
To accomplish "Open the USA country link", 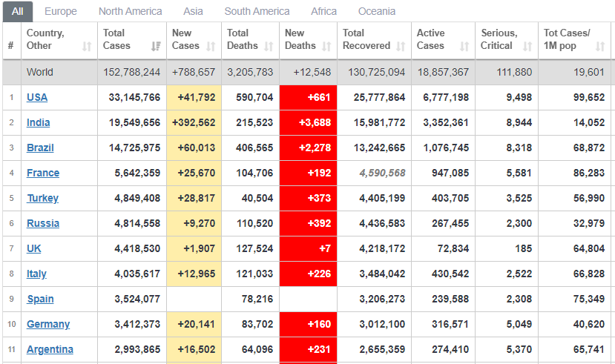I will pyautogui.click(x=37, y=97).
